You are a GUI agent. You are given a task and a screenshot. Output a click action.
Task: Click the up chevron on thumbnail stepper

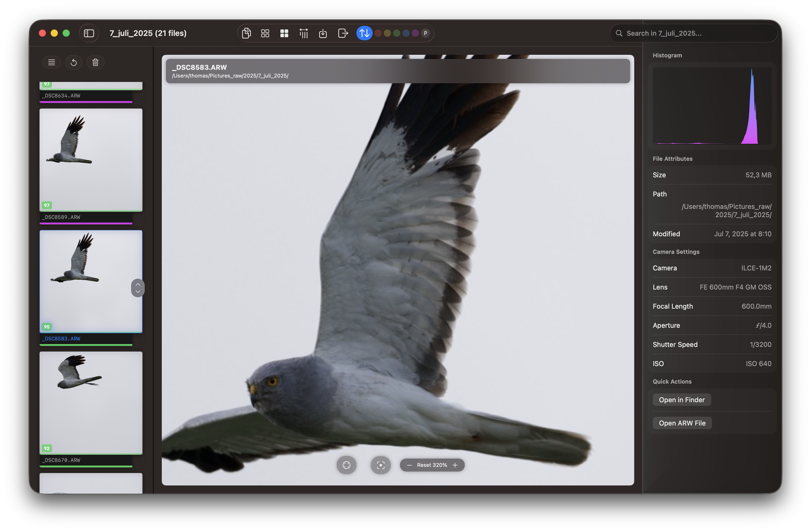pyautogui.click(x=138, y=284)
